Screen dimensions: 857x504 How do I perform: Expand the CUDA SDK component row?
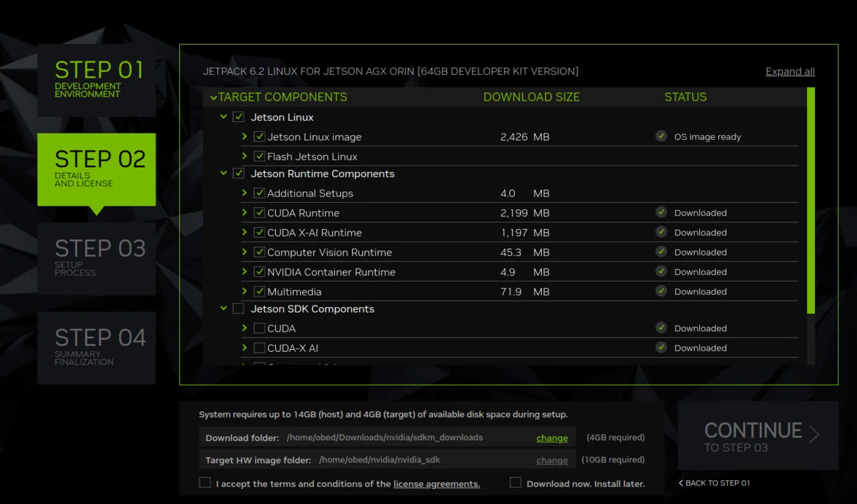point(244,328)
